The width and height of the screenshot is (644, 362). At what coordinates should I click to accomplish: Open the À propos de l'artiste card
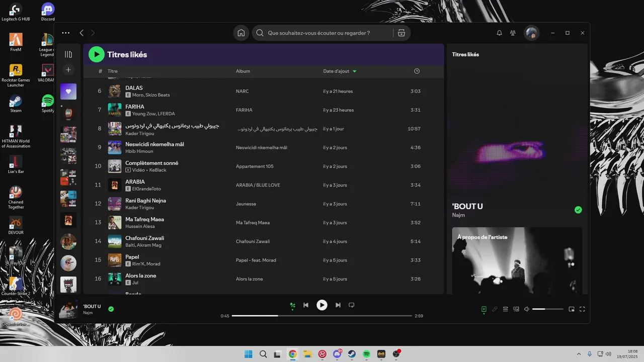tap(517, 260)
